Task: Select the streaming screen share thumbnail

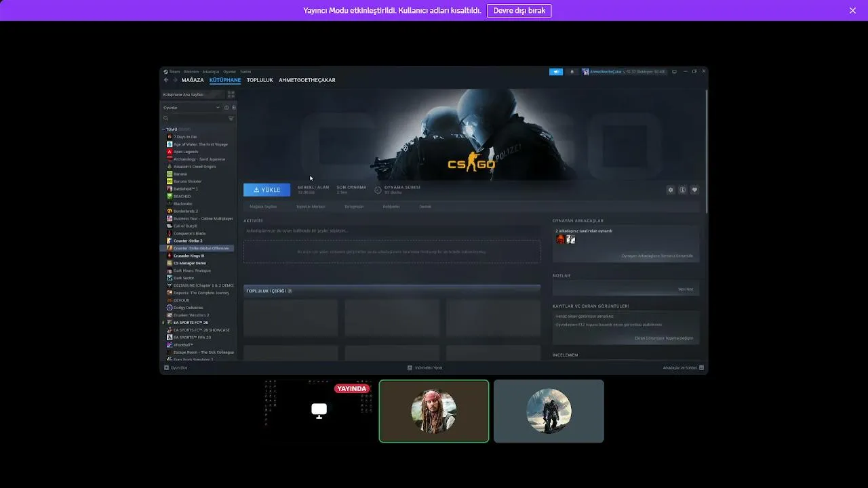Action: (318, 411)
